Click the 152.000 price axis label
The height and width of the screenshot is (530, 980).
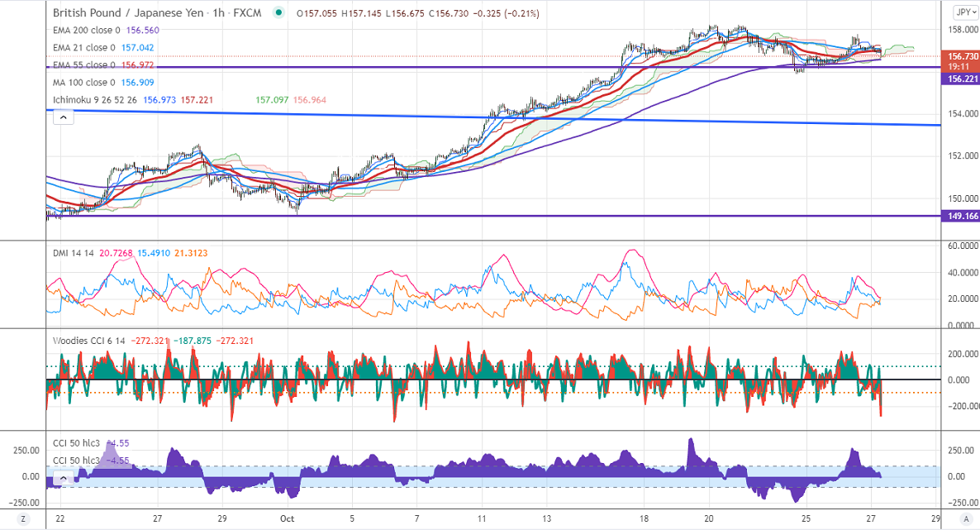(963, 155)
